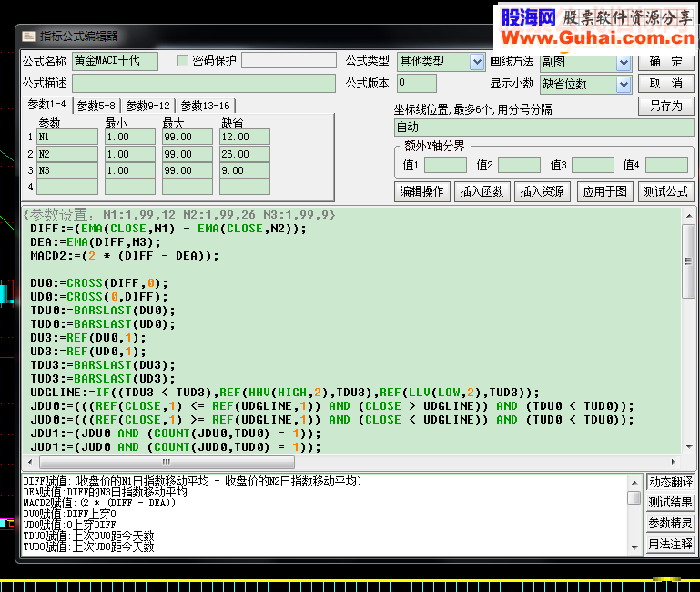Switch to the 参数5-8 tab
700x592 pixels.
pos(96,106)
